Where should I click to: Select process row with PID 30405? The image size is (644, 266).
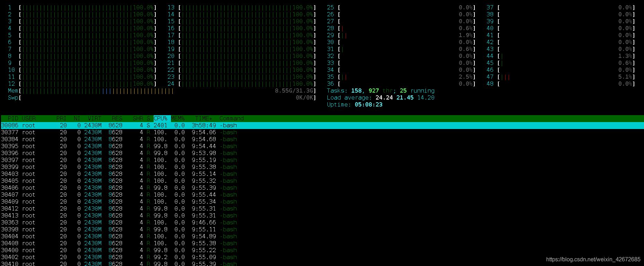[x=322, y=181]
